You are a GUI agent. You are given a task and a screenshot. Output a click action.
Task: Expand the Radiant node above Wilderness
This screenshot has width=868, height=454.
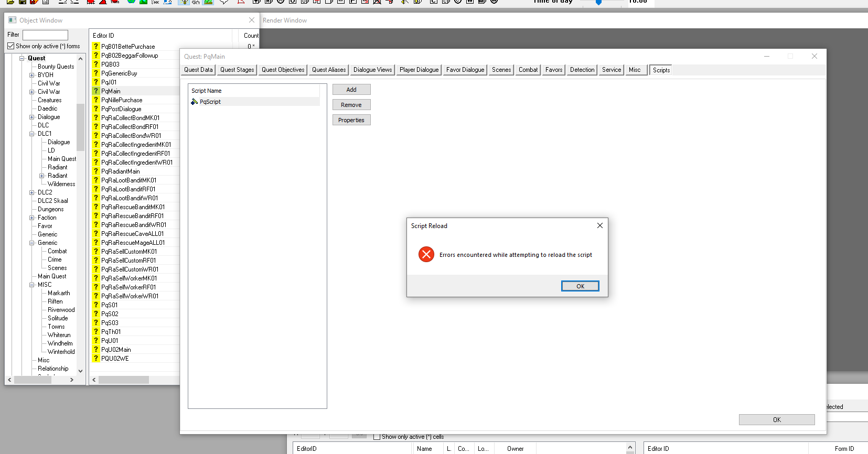(42, 176)
